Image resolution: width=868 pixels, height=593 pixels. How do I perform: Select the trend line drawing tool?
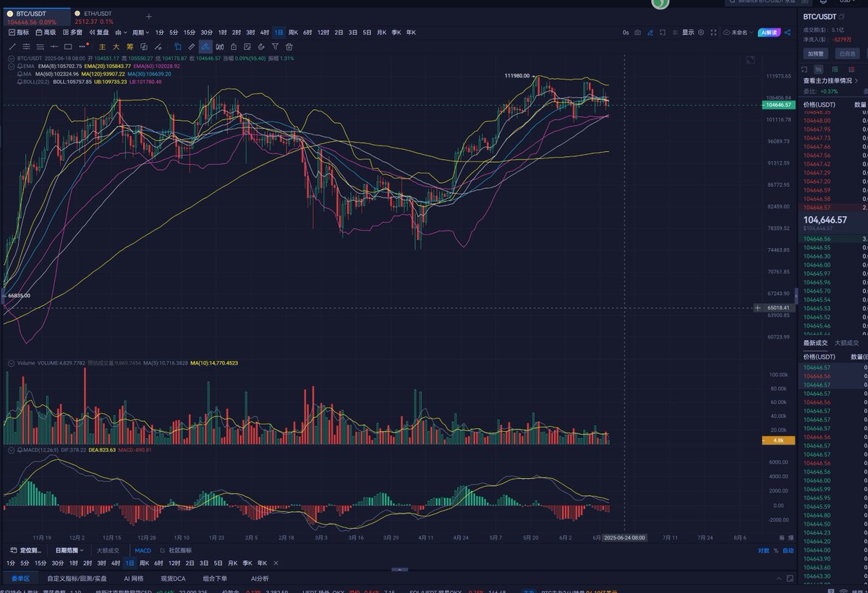pyautogui.click(x=12, y=47)
